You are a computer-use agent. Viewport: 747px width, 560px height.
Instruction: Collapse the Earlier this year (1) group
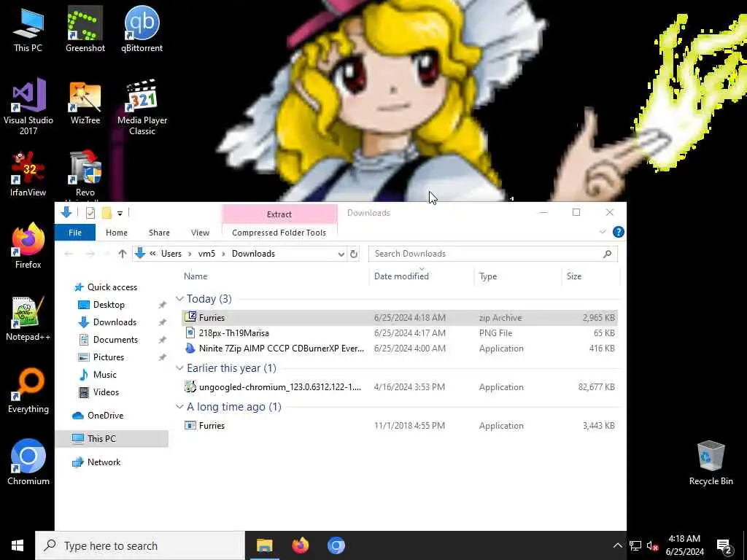click(x=179, y=368)
